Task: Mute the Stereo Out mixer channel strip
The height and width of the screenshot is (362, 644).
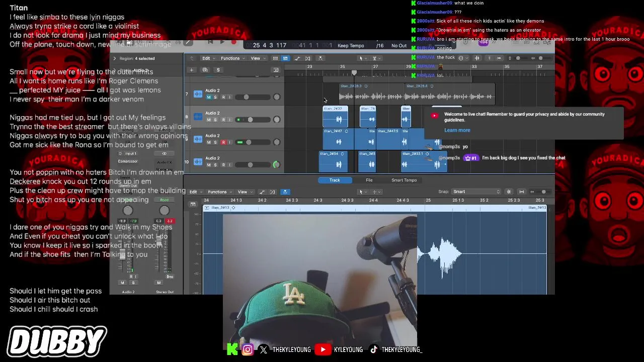Action: (x=159, y=283)
